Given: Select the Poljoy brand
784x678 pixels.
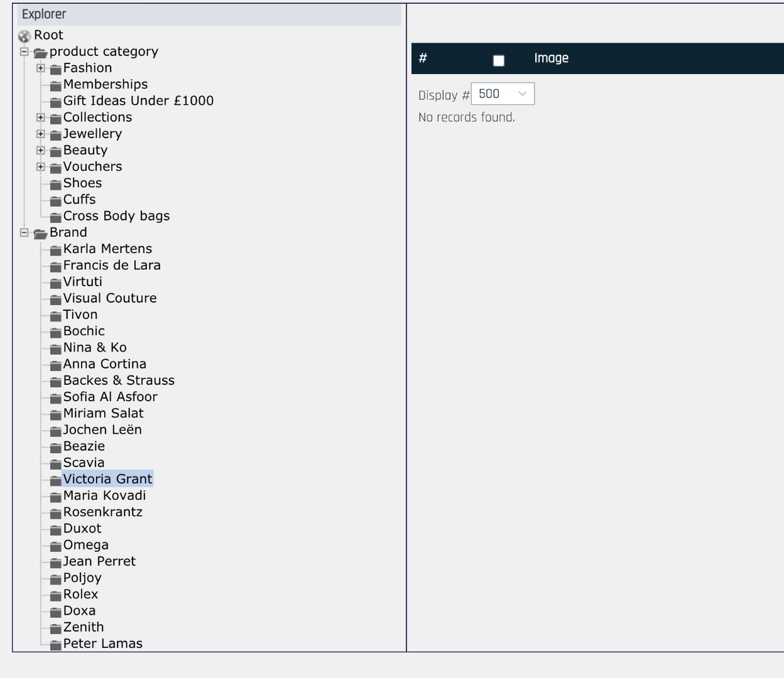Looking at the screenshot, I should click(x=82, y=578).
